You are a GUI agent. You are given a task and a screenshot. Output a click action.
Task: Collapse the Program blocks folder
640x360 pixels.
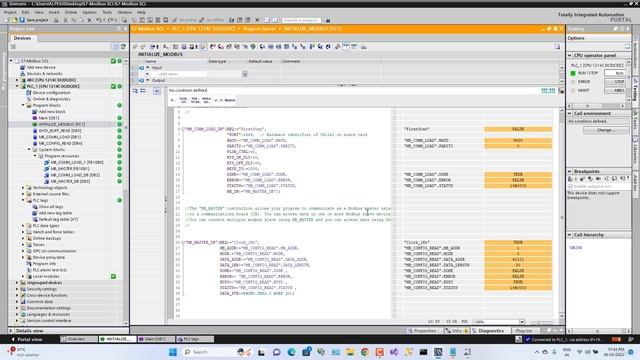(23, 105)
